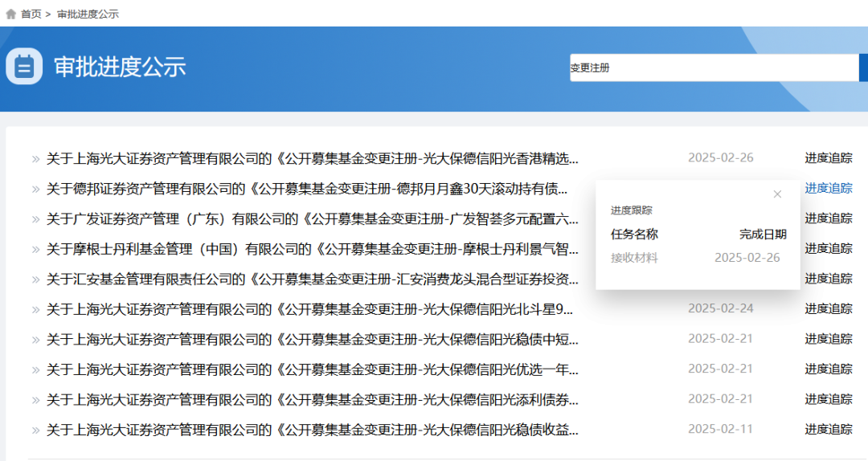868x461 pixels.
Task: Click 进度追踪 for 摩根士丹利景气智 row
Action: (828, 248)
